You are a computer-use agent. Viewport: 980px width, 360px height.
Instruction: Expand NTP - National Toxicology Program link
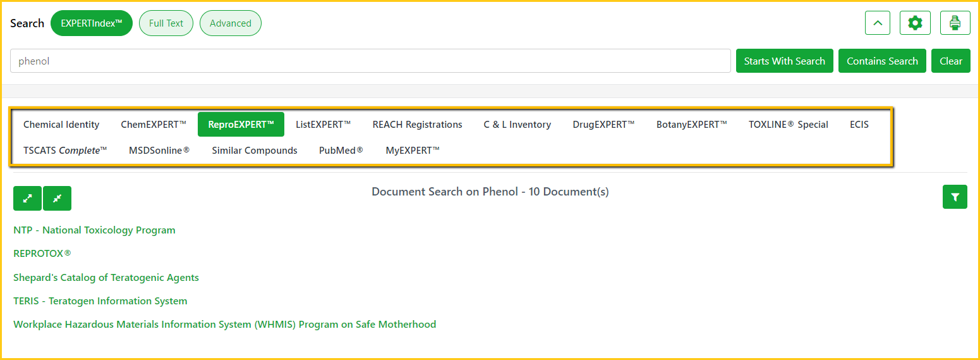[94, 230]
